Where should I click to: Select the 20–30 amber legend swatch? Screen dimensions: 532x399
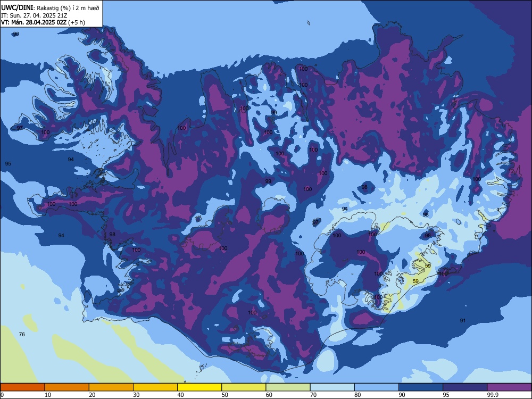click(x=111, y=387)
